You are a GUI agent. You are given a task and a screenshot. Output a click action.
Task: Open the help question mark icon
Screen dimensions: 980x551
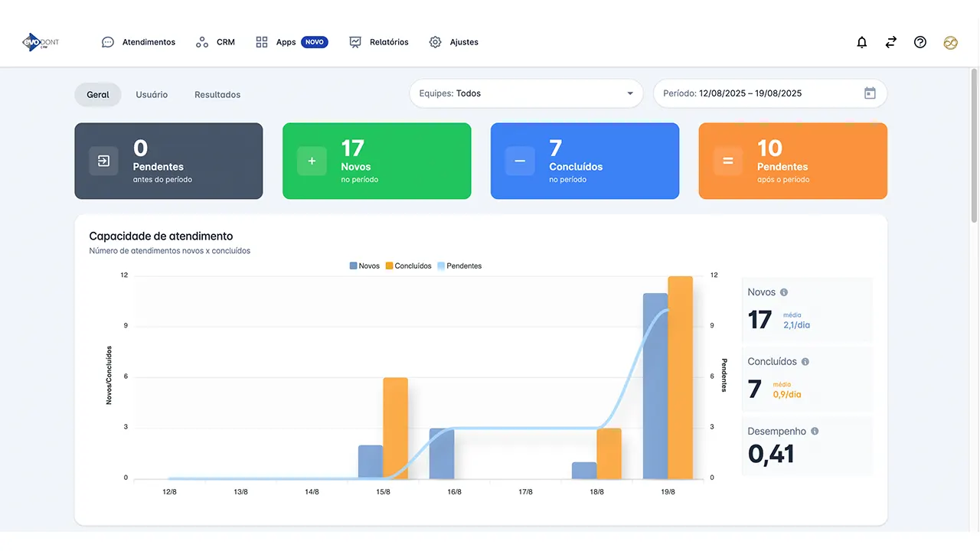(920, 43)
